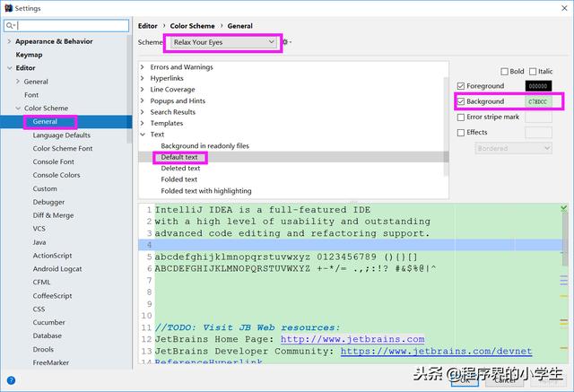Open Language Defaults settings page
574x392 pixels.
[62, 135]
